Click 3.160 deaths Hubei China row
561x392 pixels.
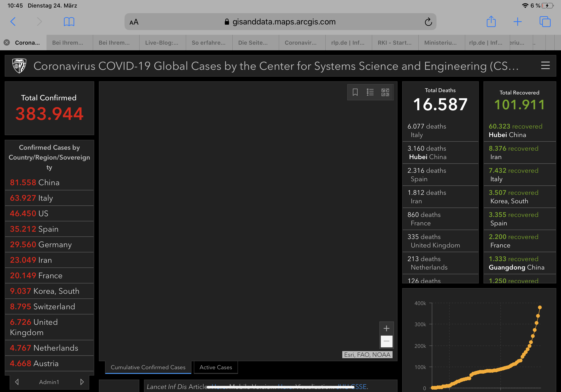click(x=440, y=153)
